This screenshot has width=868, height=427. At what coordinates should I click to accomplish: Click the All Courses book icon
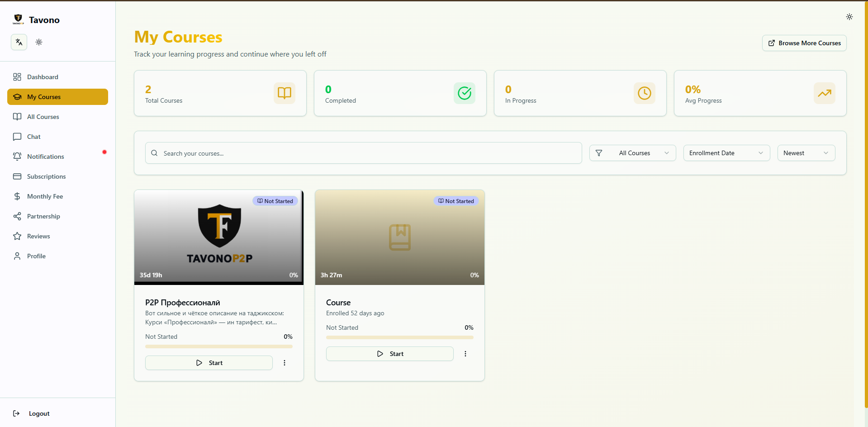click(17, 117)
